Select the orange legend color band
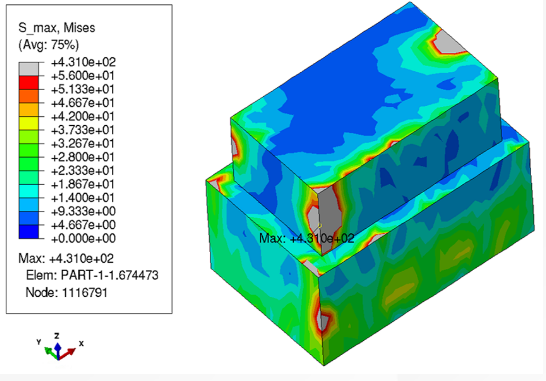Image resolution: width=546 pixels, height=381 pixels. point(29,96)
